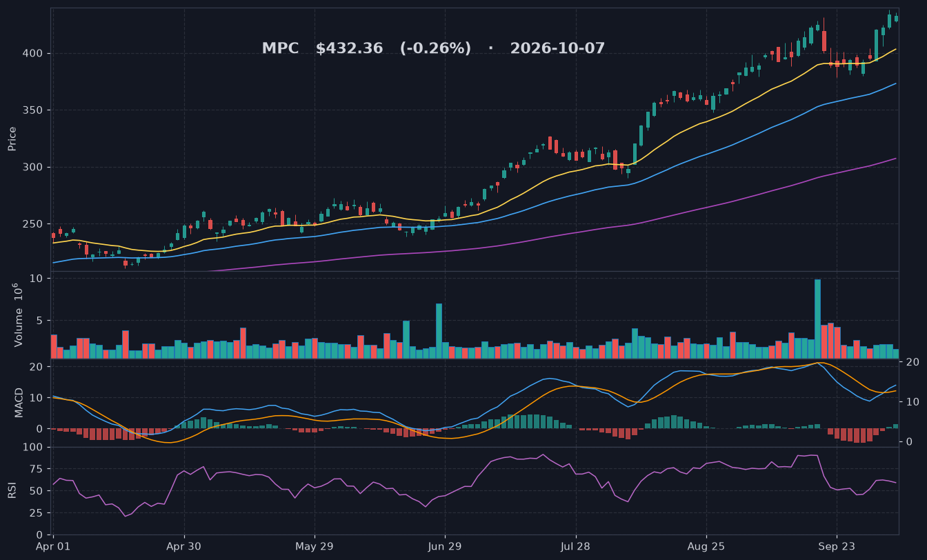
Task: Select the 50 tick on the RSI axis
Action: point(37,492)
